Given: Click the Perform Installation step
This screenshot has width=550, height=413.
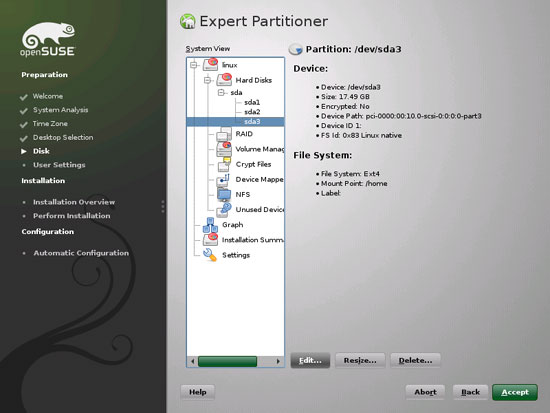Looking at the screenshot, I should pyautogui.click(x=72, y=215).
